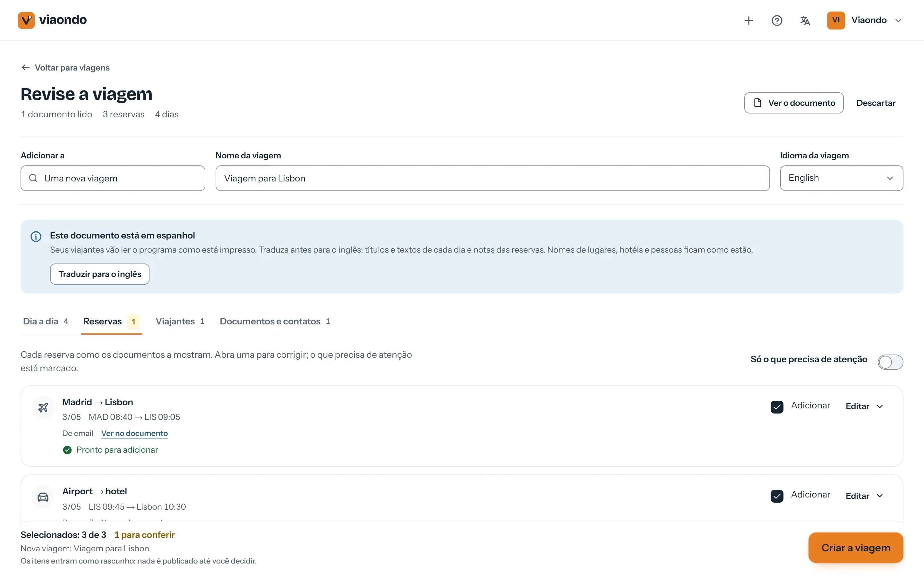The image size is (924, 577).
Task: Click the VI avatar badge
Action: pyautogui.click(x=836, y=20)
